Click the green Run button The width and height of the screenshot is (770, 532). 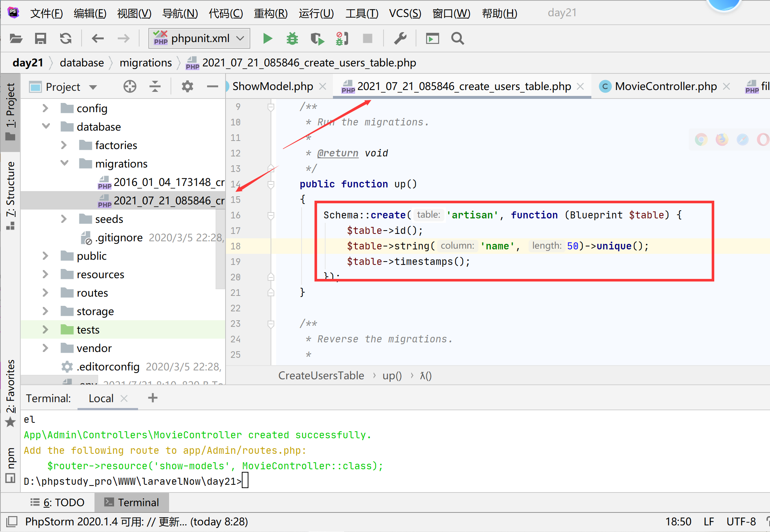[x=268, y=38]
